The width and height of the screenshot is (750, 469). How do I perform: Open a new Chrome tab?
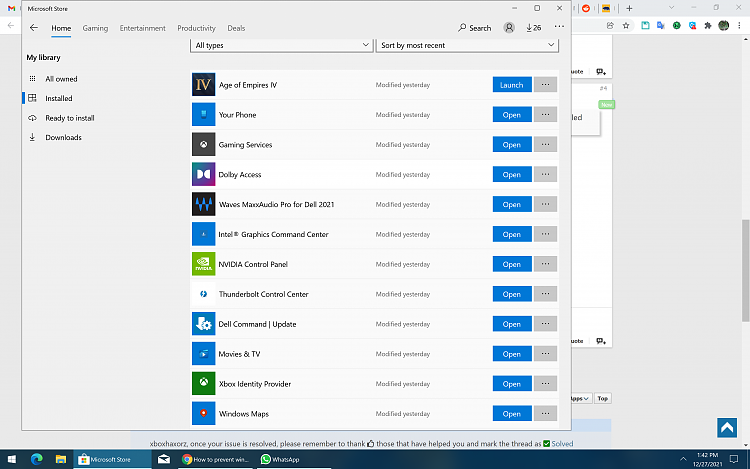pos(629,8)
